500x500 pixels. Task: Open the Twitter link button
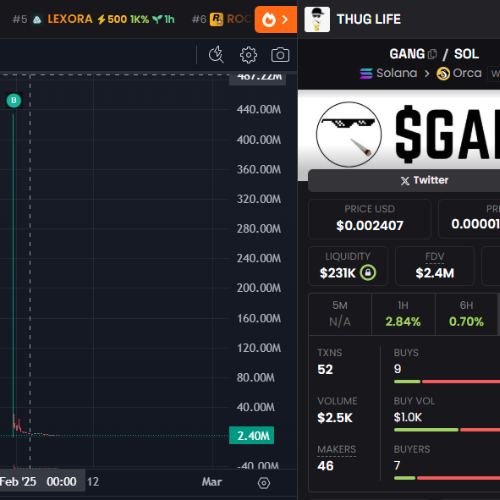pyautogui.click(x=424, y=180)
